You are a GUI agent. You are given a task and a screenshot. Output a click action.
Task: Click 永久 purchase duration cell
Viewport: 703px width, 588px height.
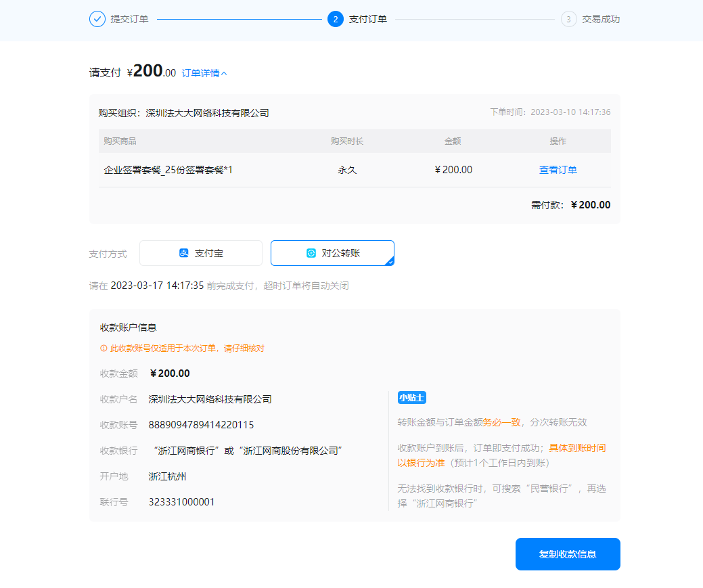coord(347,170)
